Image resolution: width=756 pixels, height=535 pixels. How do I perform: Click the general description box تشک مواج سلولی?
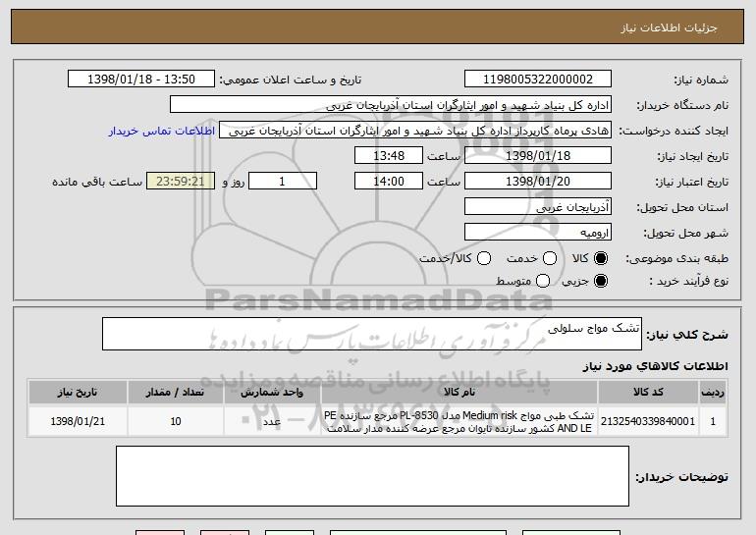coord(372,334)
